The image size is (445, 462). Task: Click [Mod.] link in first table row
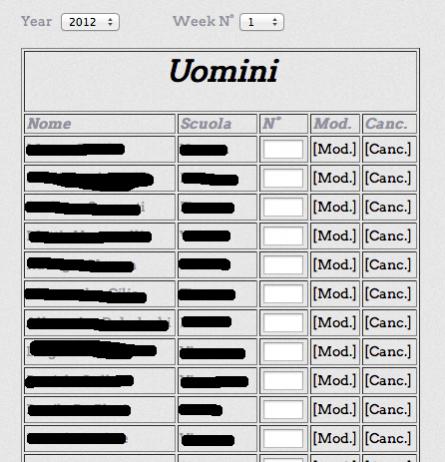pyautogui.click(x=335, y=149)
